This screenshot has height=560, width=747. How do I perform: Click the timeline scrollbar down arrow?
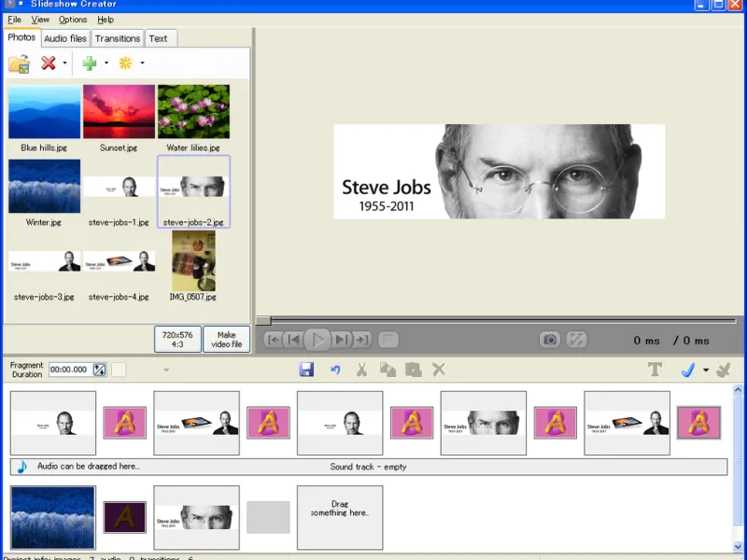[x=738, y=547]
